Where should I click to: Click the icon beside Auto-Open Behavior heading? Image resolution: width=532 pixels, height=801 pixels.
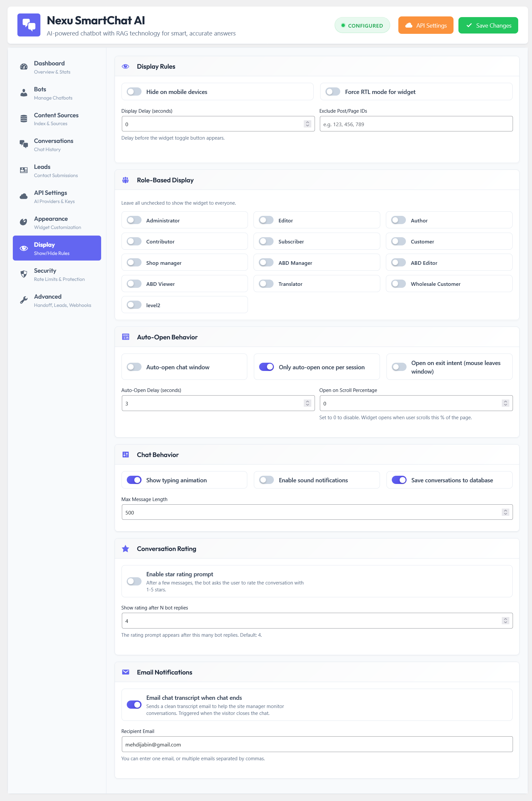(125, 337)
